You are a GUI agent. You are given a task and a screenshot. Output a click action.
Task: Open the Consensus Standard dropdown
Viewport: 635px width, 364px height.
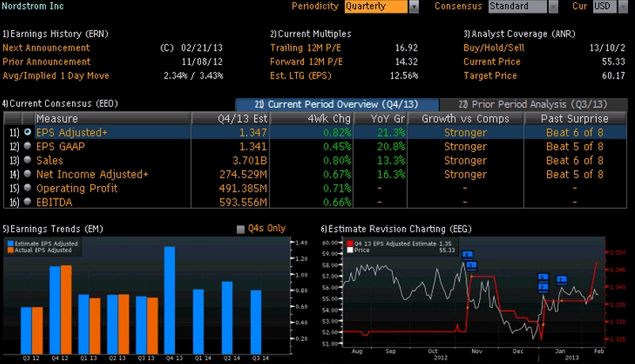coord(553,6)
